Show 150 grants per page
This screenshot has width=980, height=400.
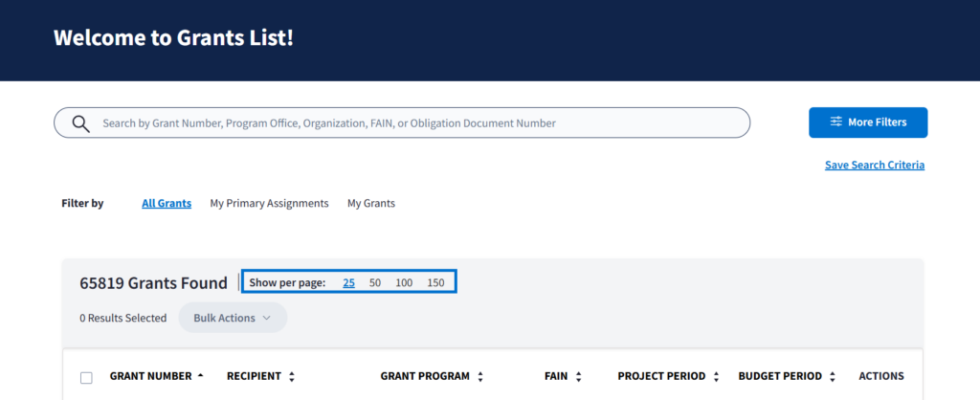(x=435, y=283)
